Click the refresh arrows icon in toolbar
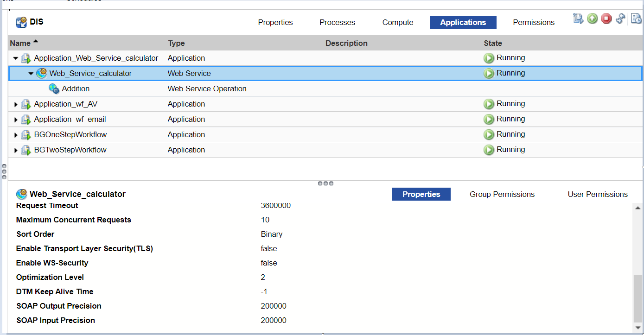This screenshot has height=335, width=644. (620, 19)
